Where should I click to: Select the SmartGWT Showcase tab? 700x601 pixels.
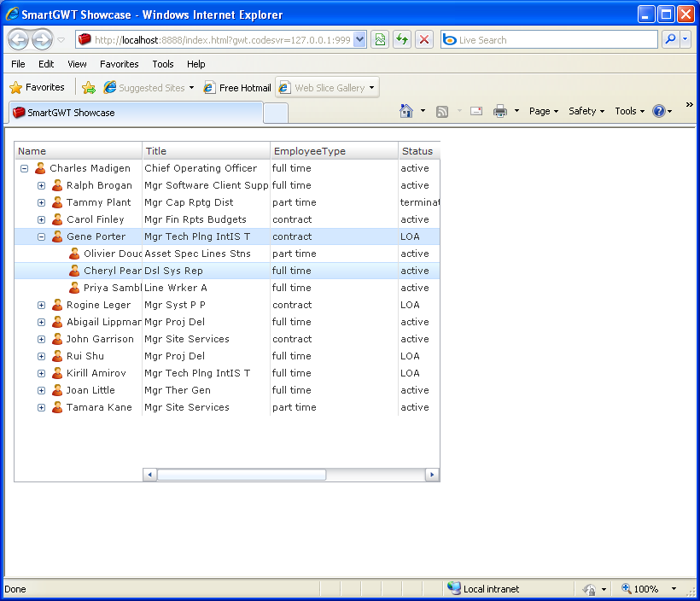(x=136, y=113)
